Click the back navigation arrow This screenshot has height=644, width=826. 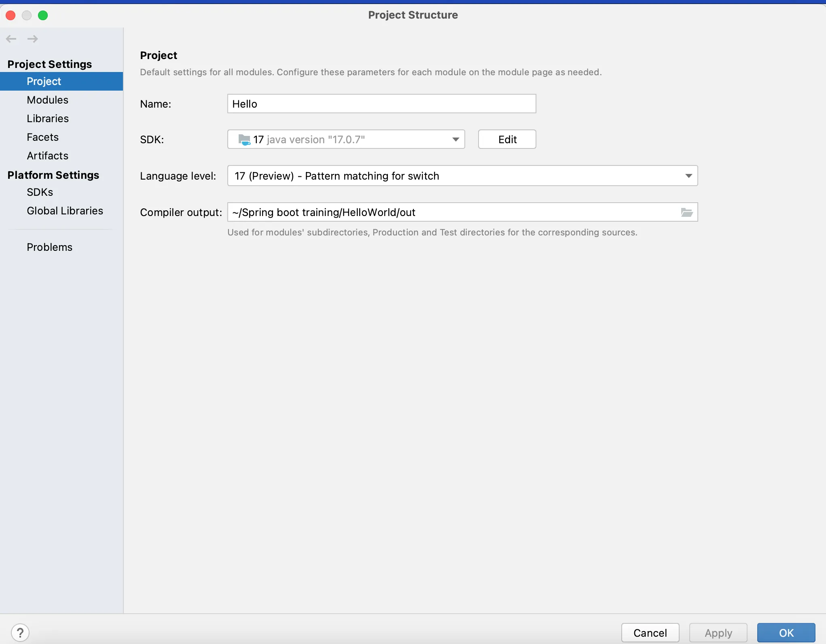[11, 39]
